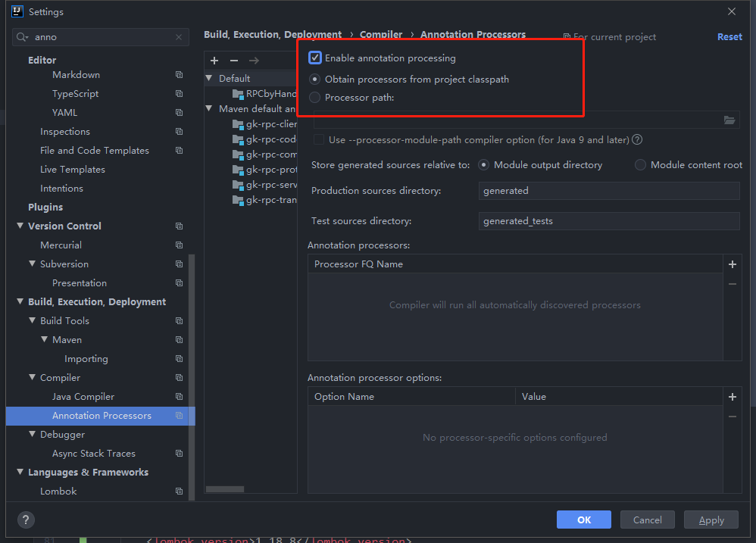The width and height of the screenshot is (756, 543).
Task: Remove an annotation processor FQ name
Action: [x=733, y=284]
